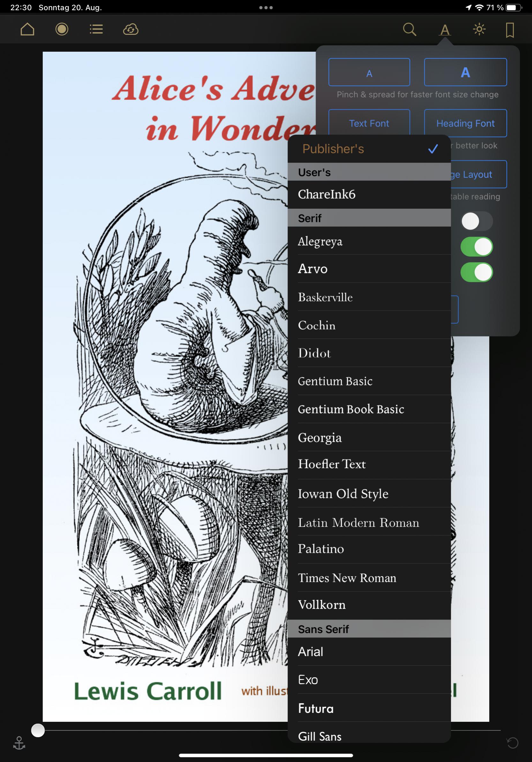The width and height of the screenshot is (532, 762).
Task: Decrease font size with small A
Action: 369,72
